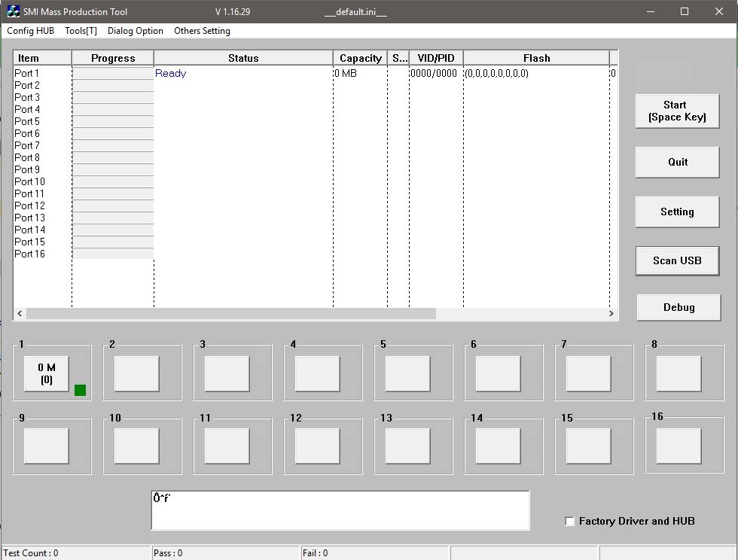The width and height of the screenshot is (738, 560).
Task: Click port slot 8 button
Action: point(679,373)
